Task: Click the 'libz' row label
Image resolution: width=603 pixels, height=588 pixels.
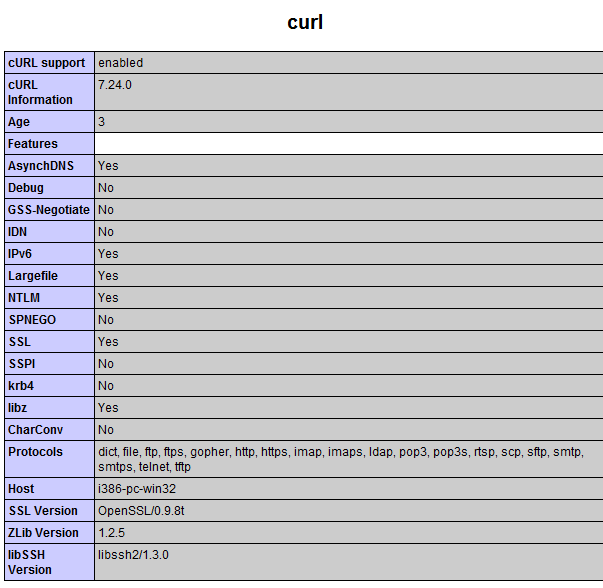Action: point(17,408)
